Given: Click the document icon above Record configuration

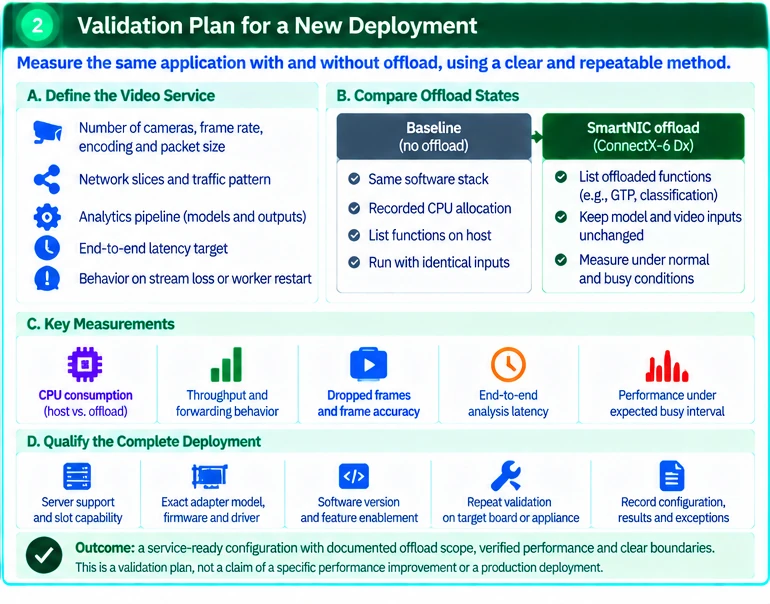Looking at the screenshot, I should pos(671,475).
